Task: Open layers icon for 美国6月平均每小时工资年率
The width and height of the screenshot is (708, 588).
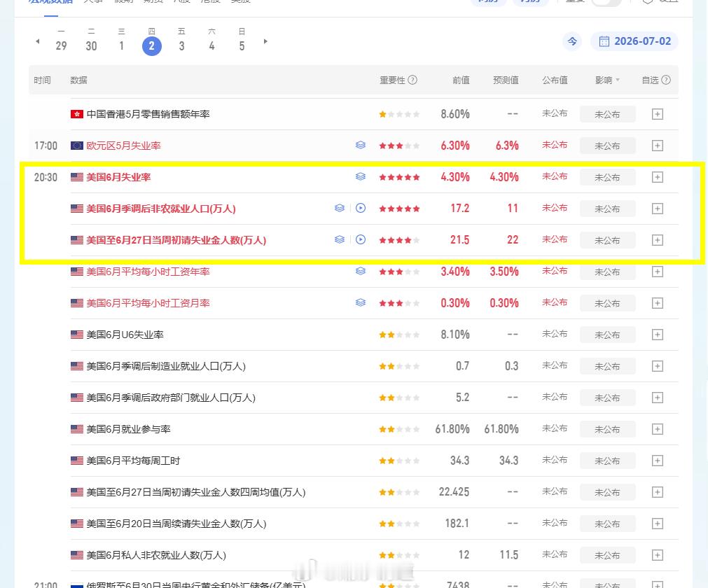Action: click(x=361, y=271)
